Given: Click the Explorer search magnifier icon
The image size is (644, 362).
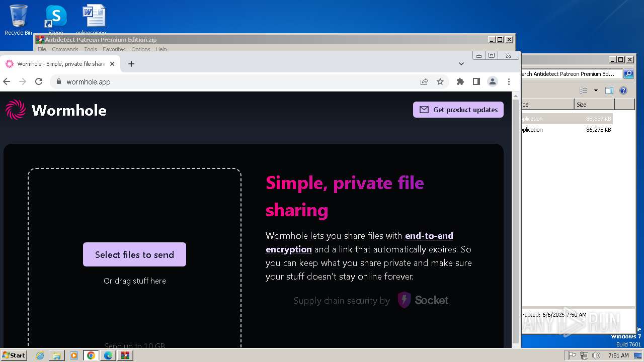Looking at the screenshot, I should pyautogui.click(x=628, y=74).
